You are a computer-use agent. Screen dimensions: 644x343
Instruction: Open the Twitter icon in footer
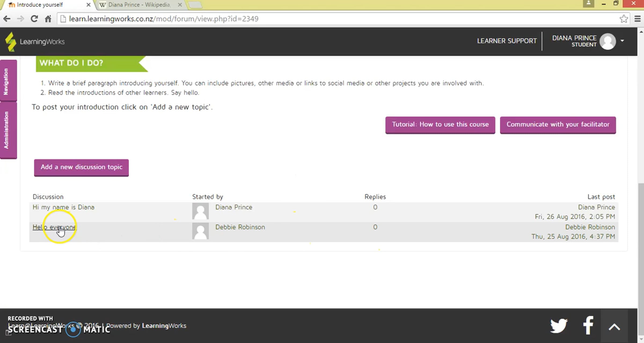(x=559, y=326)
